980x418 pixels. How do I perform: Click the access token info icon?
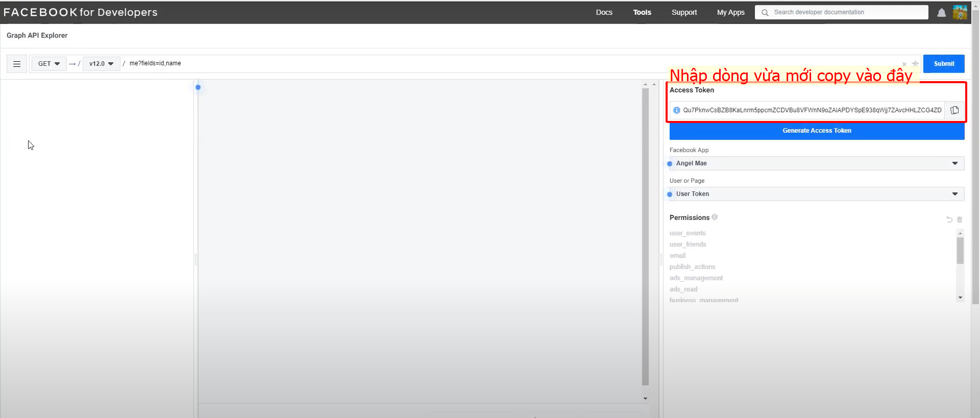pyautogui.click(x=676, y=110)
